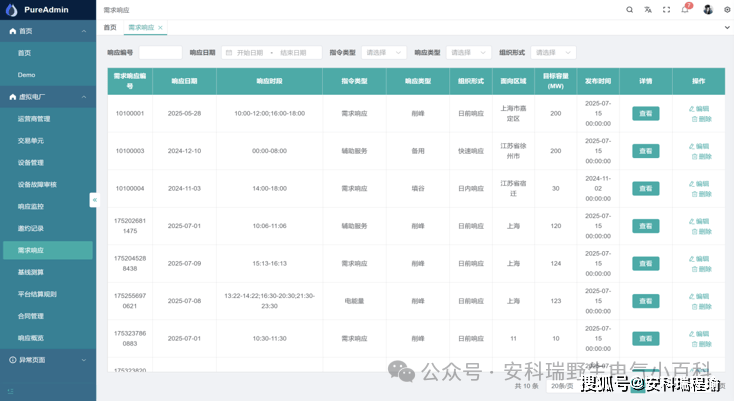Delete the record 10100001

[702, 119]
